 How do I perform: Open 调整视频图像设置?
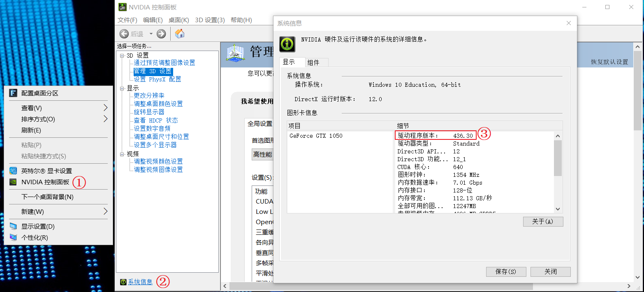(x=158, y=169)
